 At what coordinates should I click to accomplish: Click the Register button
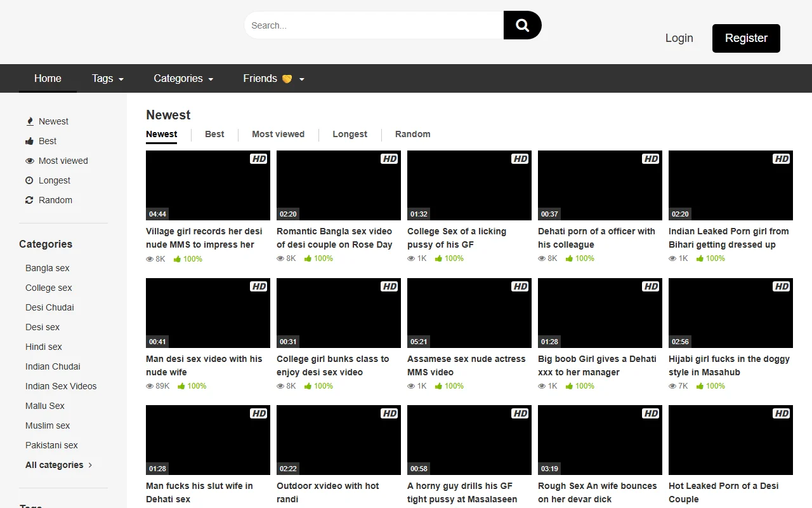point(746,38)
